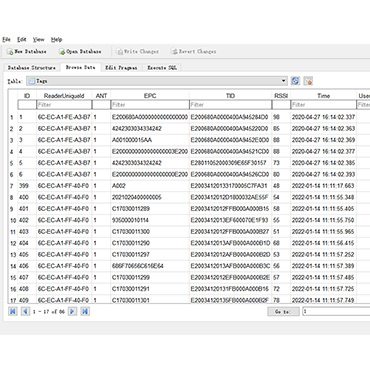Screen dimensions: 370x370
Task: Select EPC cell 202102040000005
Action: coord(150,197)
